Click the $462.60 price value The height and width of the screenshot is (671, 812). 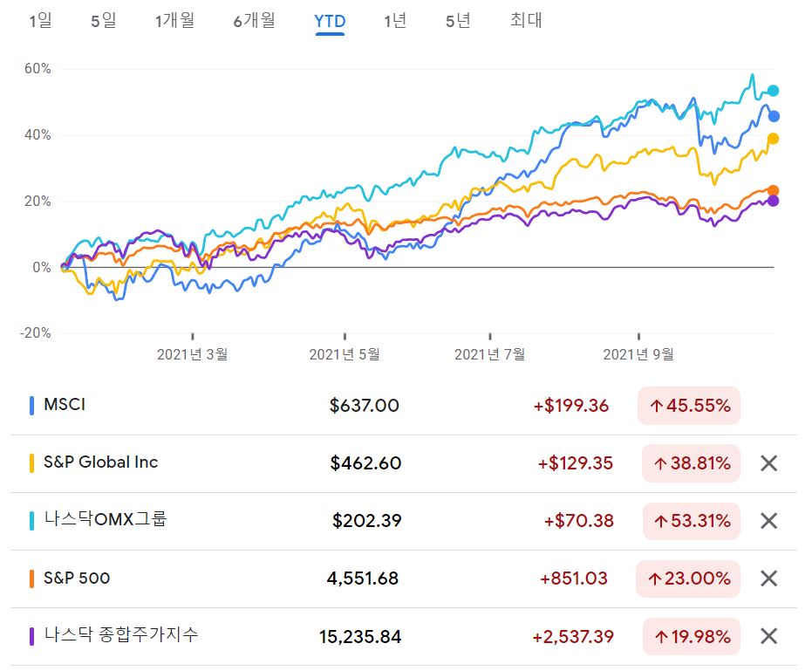(365, 463)
